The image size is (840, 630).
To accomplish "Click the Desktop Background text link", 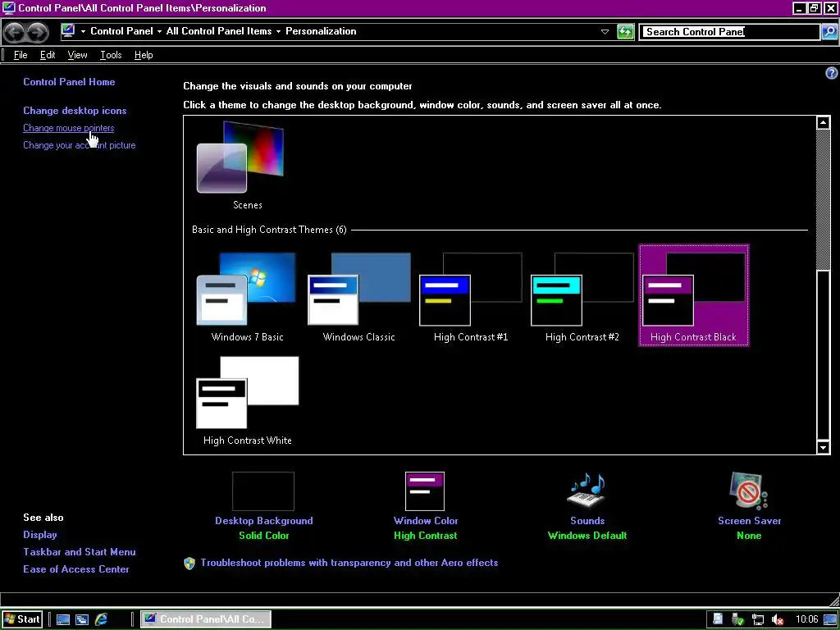I will (264, 521).
